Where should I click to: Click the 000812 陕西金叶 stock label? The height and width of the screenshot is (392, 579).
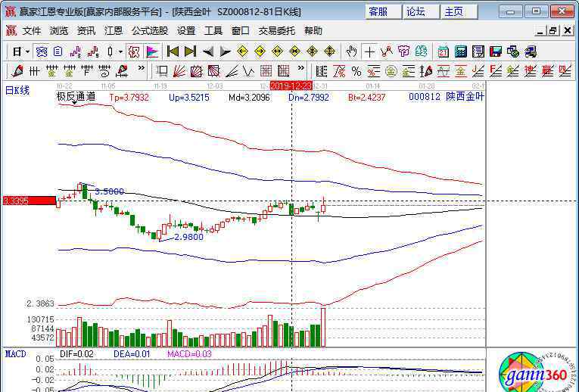(446, 97)
